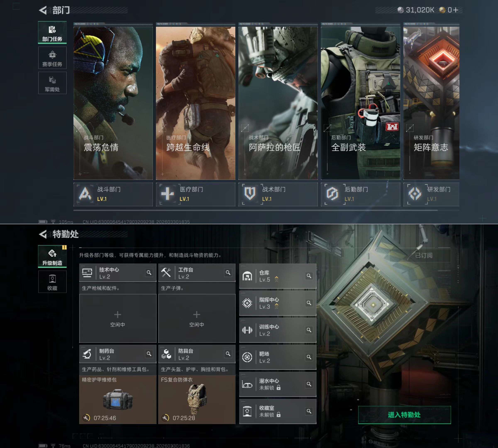The image size is (498, 448).
Task: Open the 军需处 sidebar tab
Action: 52,83
